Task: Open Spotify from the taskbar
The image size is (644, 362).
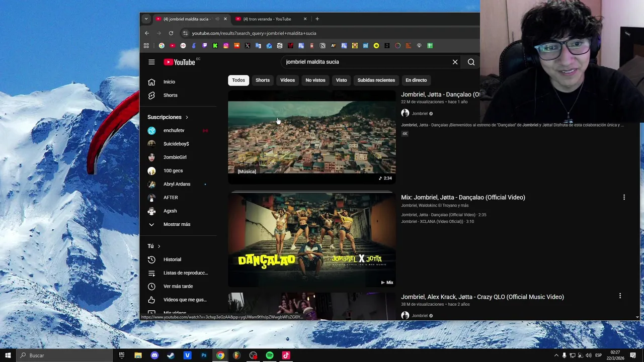Action: (270, 355)
